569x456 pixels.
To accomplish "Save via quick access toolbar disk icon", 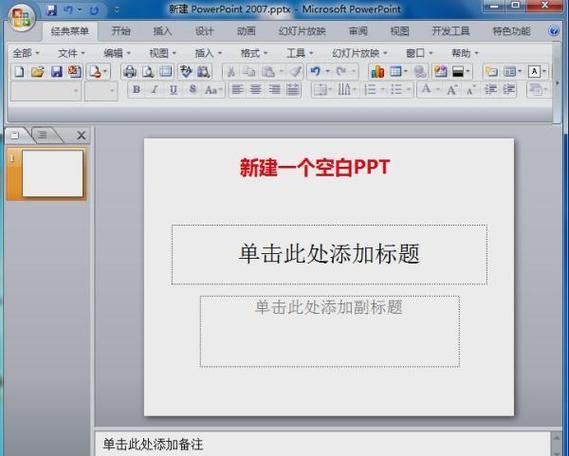I will (x=52, y=10).
